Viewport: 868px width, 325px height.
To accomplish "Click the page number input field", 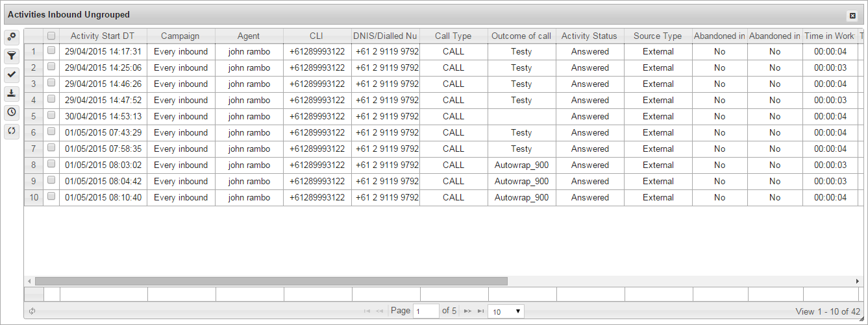I will (x=427, y=311).
